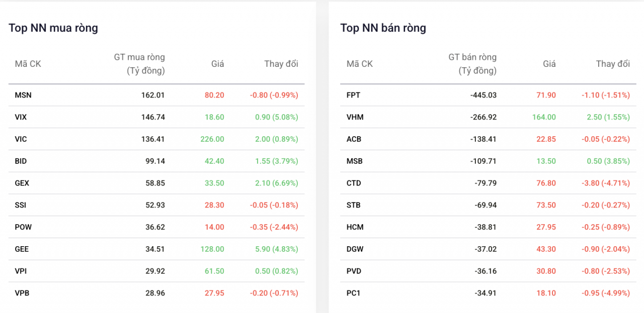This screenshot has height=313, width=644.
Task: Click the net buy value 162.01
Action: [153, 95]
